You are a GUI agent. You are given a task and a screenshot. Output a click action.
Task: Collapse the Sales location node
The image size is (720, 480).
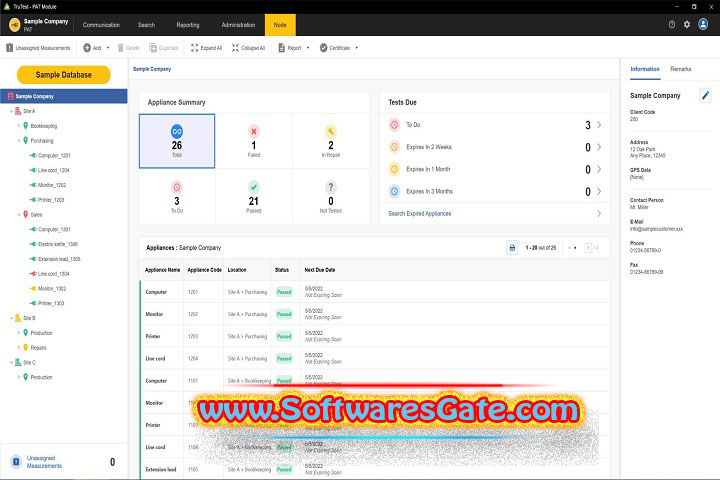19,215
